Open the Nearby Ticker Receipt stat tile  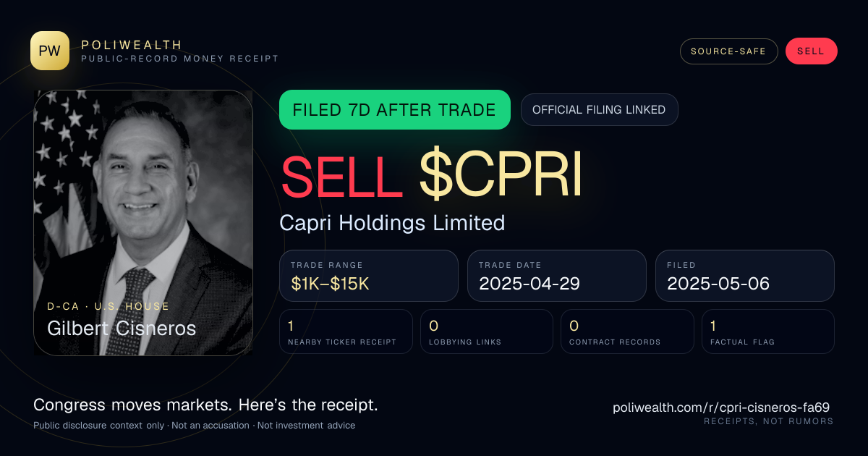pyautogui.click(x=346, y=332)
